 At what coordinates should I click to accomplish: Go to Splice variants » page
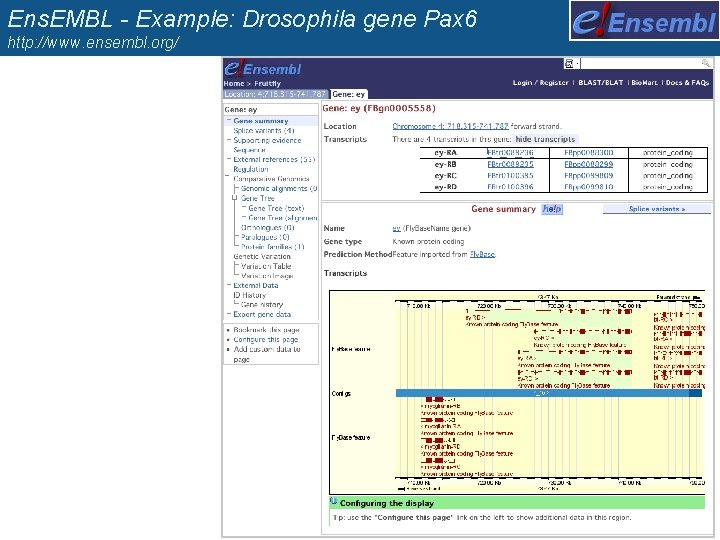(657, 209)
